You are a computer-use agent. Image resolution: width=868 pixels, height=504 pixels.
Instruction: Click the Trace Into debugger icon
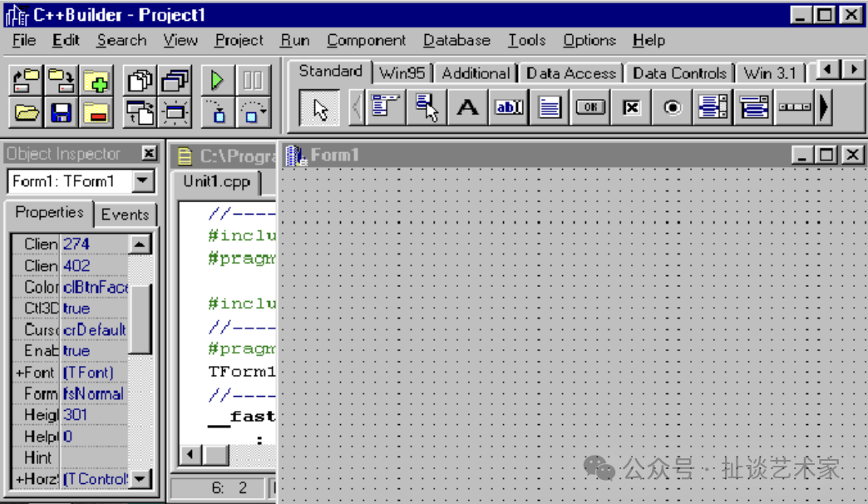pos(216,112)
